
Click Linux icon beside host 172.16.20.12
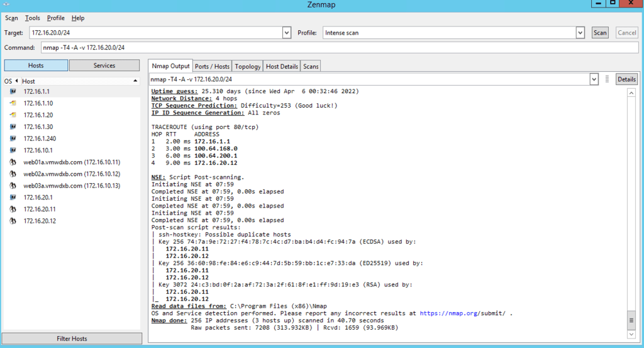[x=12, y=221]
